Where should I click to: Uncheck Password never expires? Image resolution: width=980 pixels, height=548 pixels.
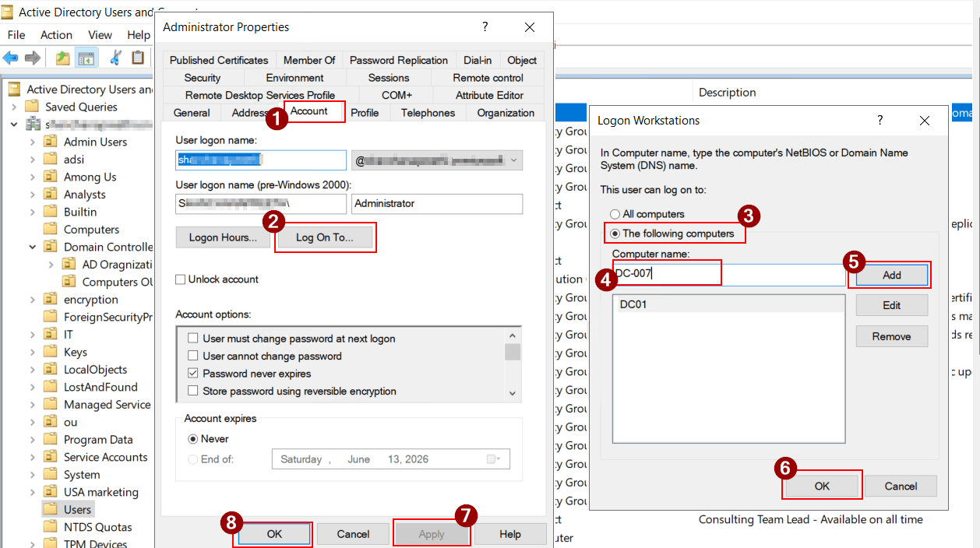click(193, 374)
